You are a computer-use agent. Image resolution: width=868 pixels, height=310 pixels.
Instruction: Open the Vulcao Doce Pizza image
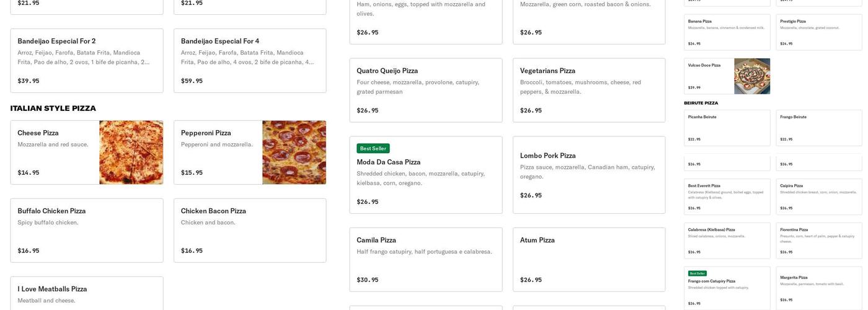(x=752, y=76)
